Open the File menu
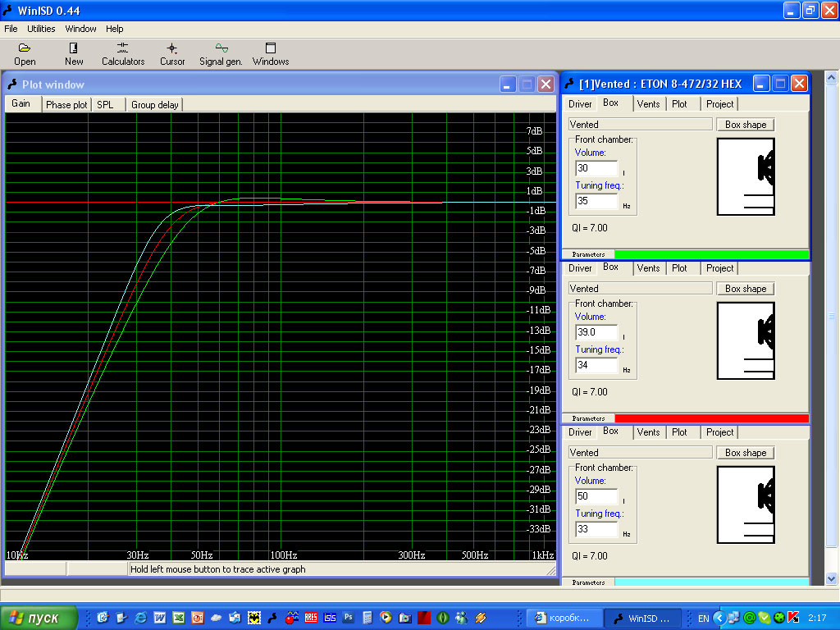The width and height of the screenshot is (840, 630). [11, 29]
